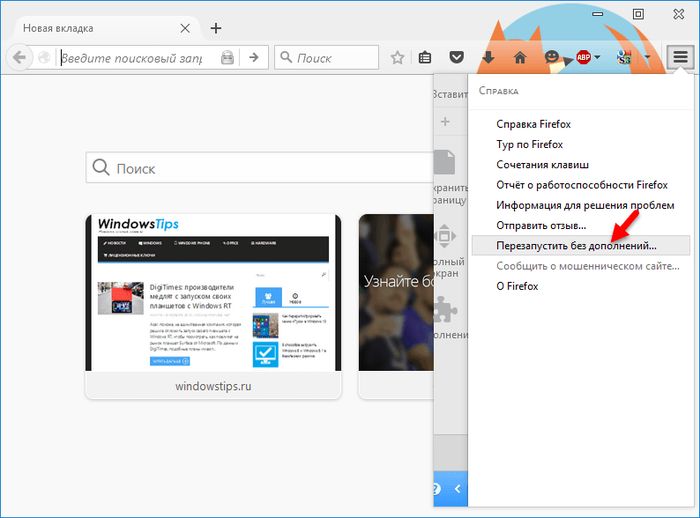Image resolution: width=700 pixels, height=518 pixels.
Task: Maximize the Firefox window
Action: pyautogui.click(x=638, y=14)
